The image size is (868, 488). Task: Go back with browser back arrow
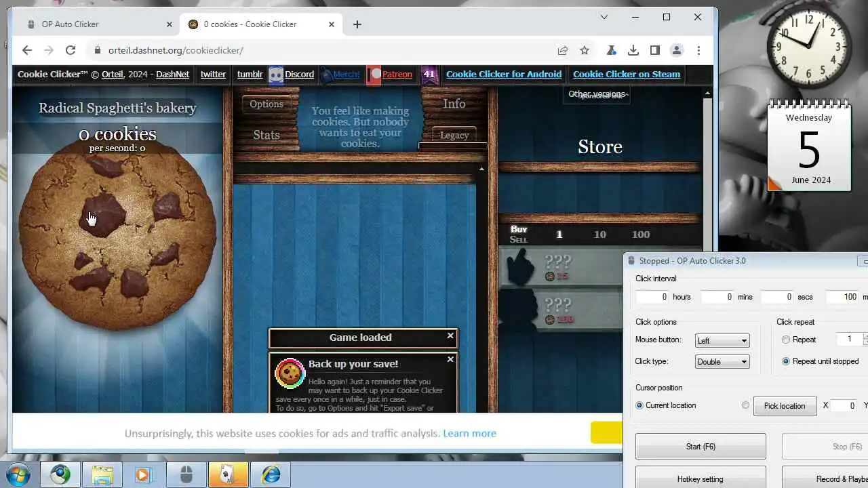click(27, 50)
